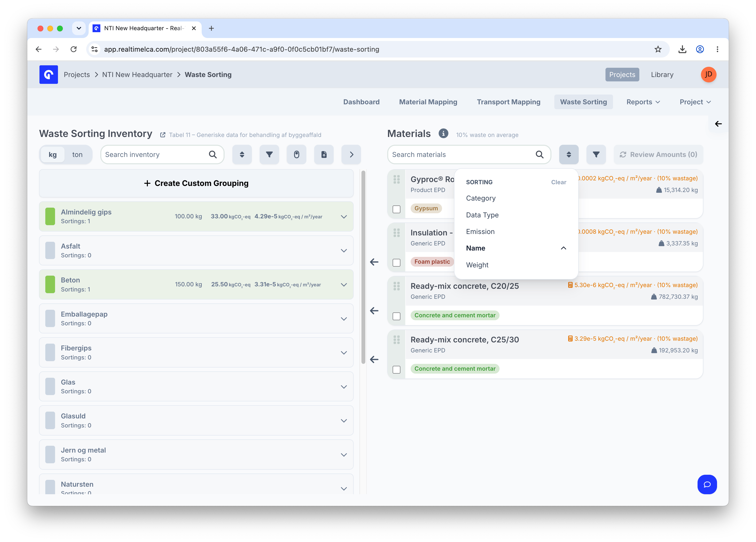Reload the page in the browser
The width and height of the screenshot is (756, 542).
[x=74, y=49]
